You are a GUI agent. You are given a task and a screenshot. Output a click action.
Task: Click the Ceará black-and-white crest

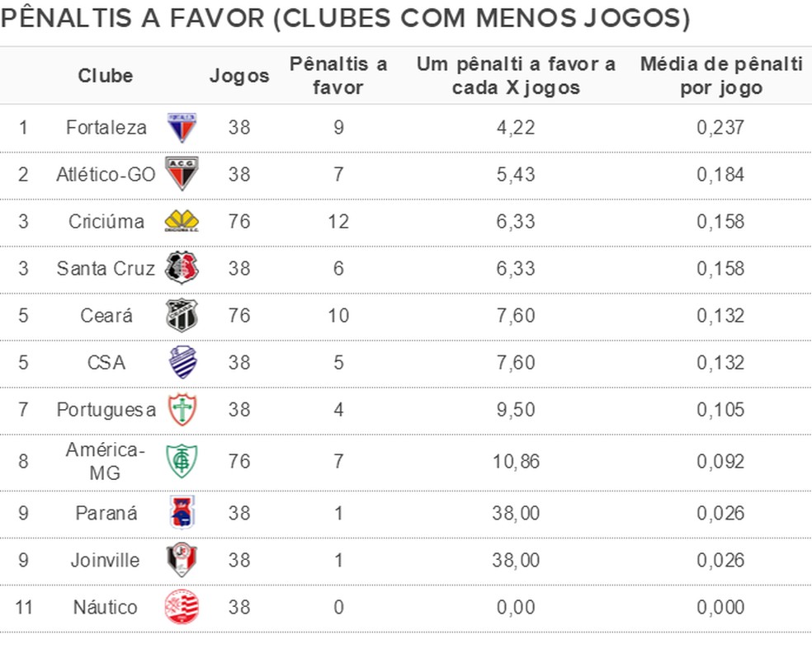click(x=182, y=315)
